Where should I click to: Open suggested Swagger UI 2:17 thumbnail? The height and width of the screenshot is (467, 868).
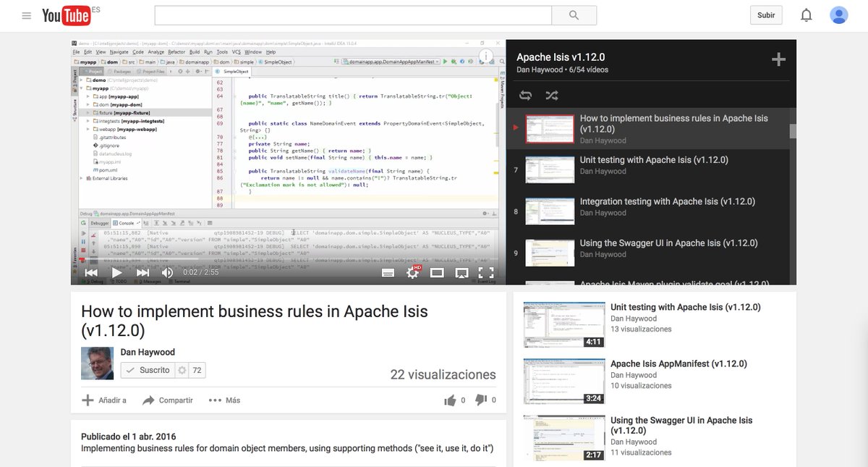[x=564, y=437]
